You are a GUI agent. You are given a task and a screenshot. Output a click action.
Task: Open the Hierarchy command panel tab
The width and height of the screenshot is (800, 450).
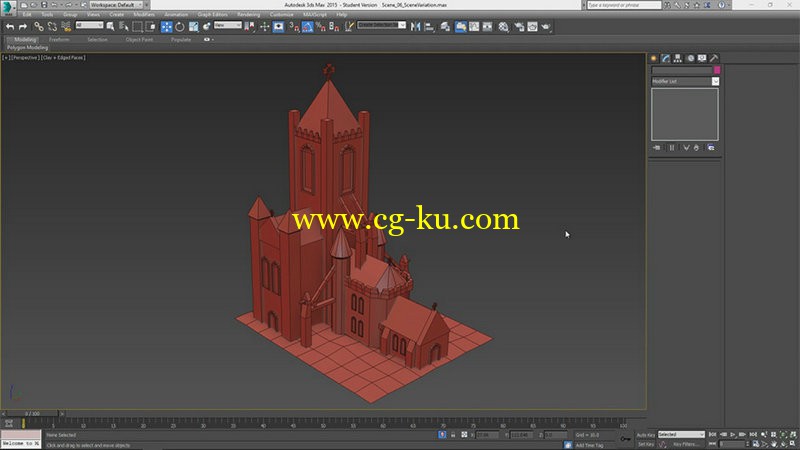coord(678,58)
